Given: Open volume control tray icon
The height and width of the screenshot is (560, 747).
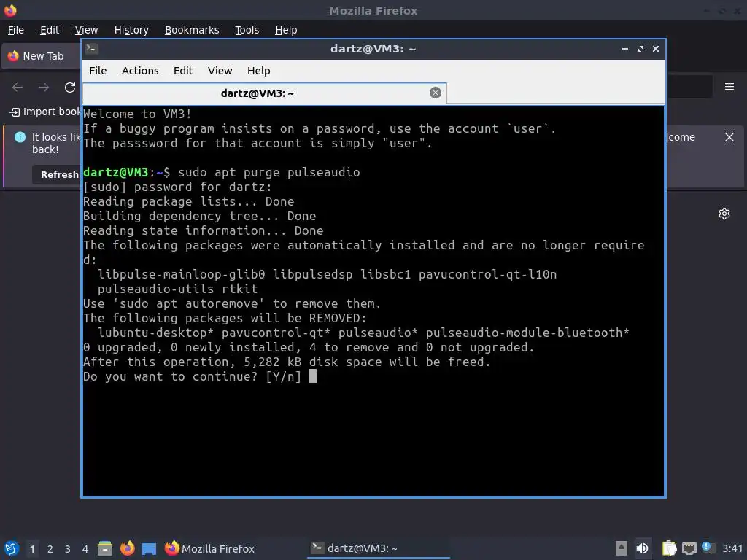Looking at the screenshot, I should pyautogui.click(x=642, y=548).
